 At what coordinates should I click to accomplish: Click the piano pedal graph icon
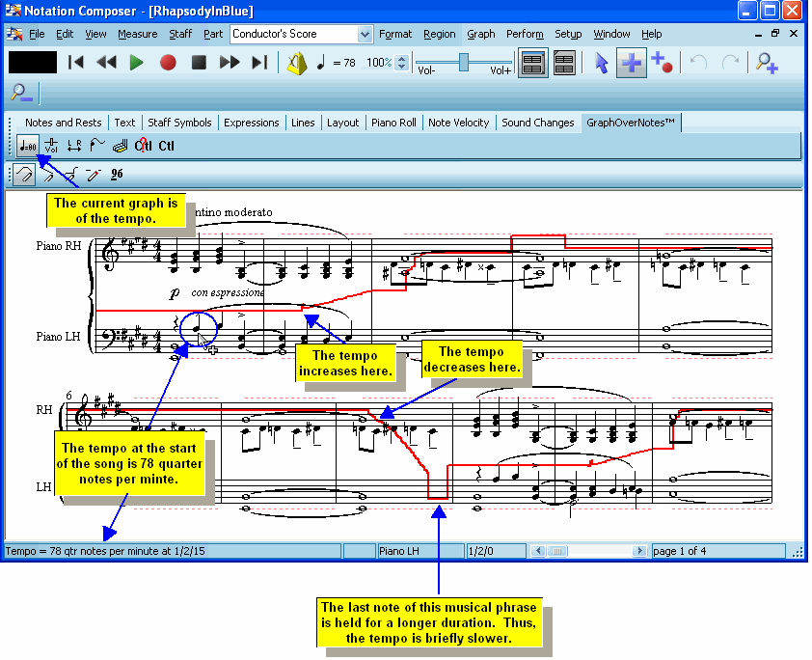pos(120,146)
